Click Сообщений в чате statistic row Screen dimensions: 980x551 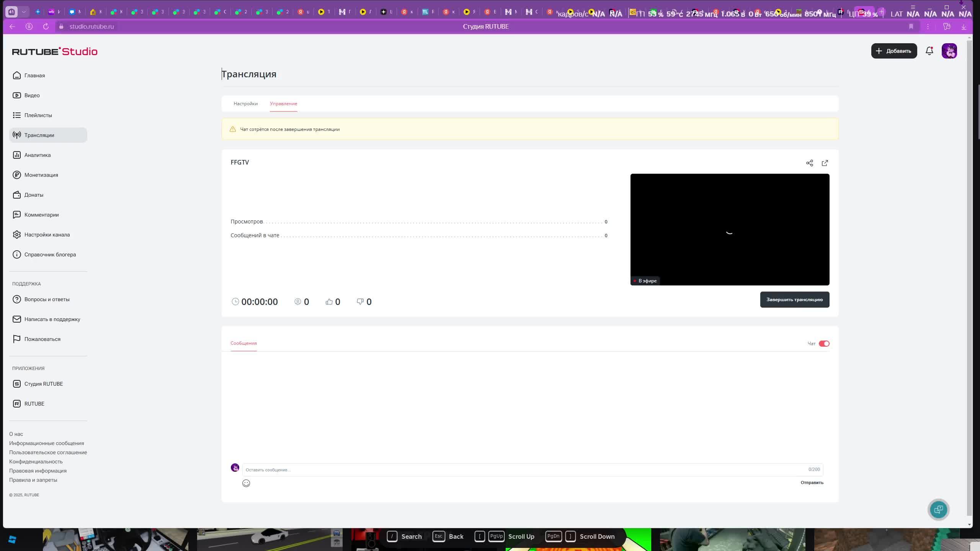(x=419, y=235)
